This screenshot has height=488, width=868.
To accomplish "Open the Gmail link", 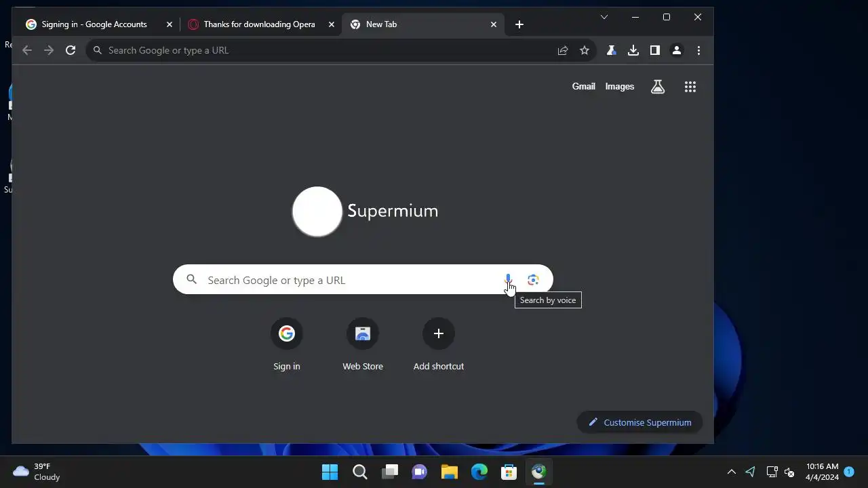I will click(583, 87).
